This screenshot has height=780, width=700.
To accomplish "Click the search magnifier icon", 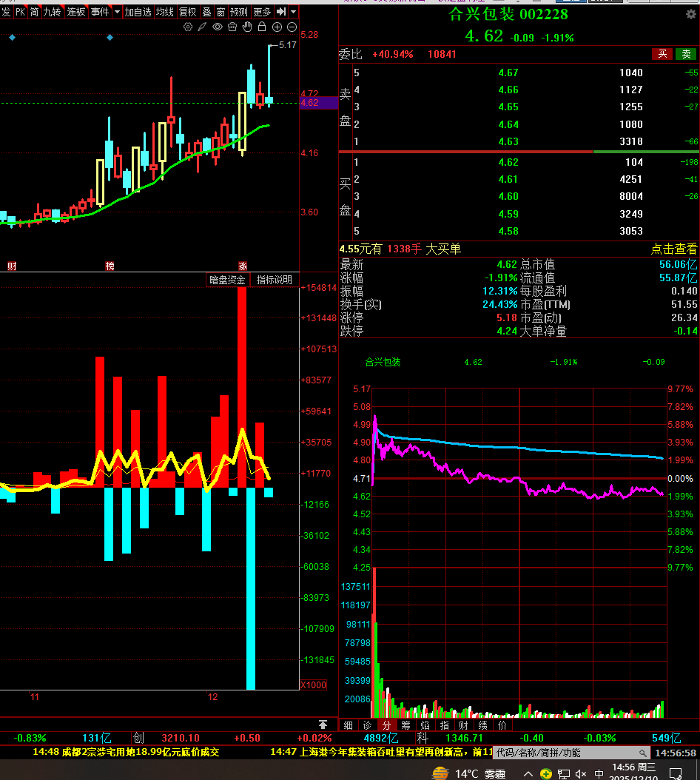I will click(x=643, y=753).
